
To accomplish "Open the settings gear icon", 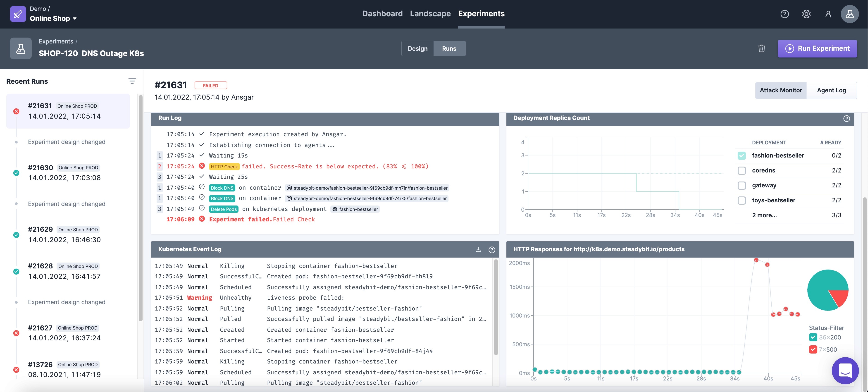I will 806,14.
